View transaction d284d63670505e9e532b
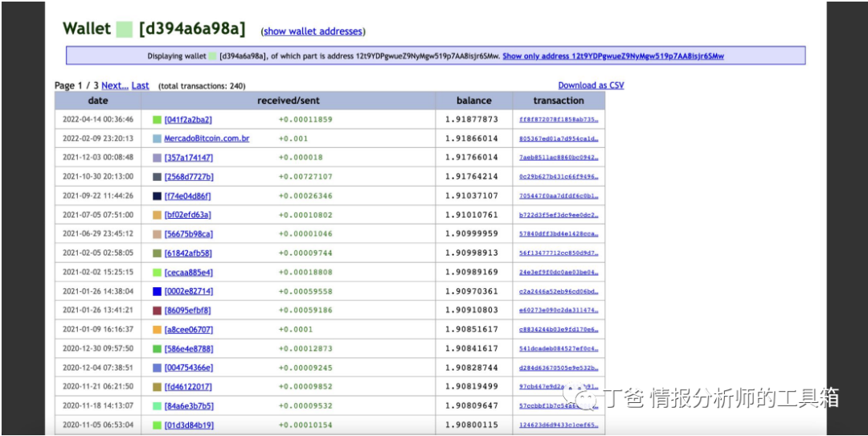 coord(559,368)
